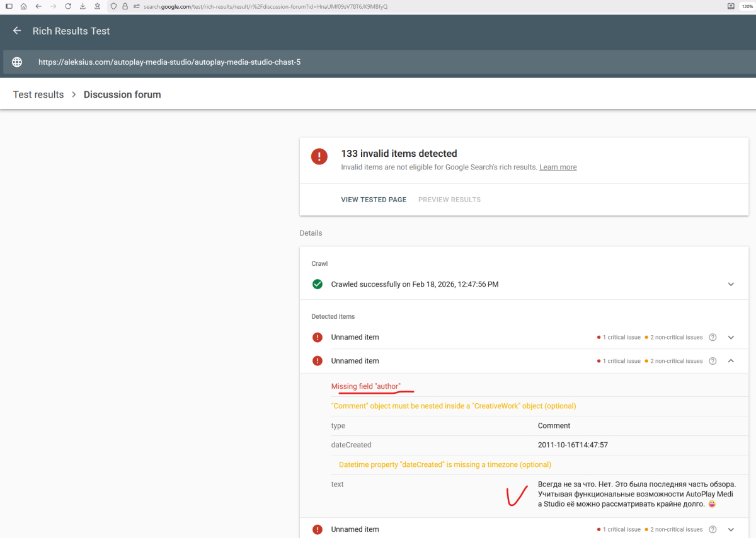Click the shield tracking protection icon
This screenshot has width=756, height=538.
pyautogui.click(x=113, y=6)
